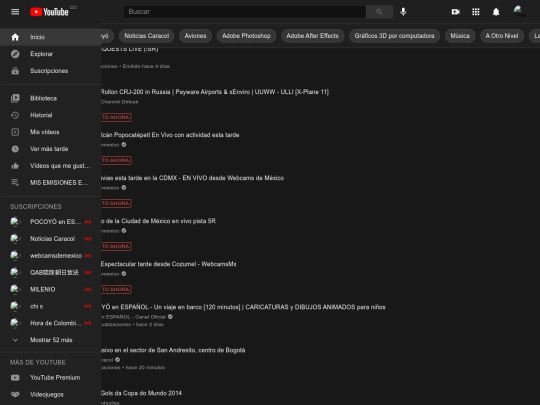Viewport: 540px width, 405px height.
Task: Open QAB channel subscription
Action: tap(50, 272)
